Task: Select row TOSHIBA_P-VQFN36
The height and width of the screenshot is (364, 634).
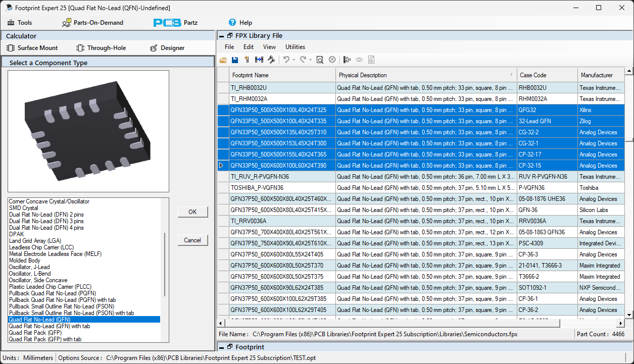Action: pos(421,188)
